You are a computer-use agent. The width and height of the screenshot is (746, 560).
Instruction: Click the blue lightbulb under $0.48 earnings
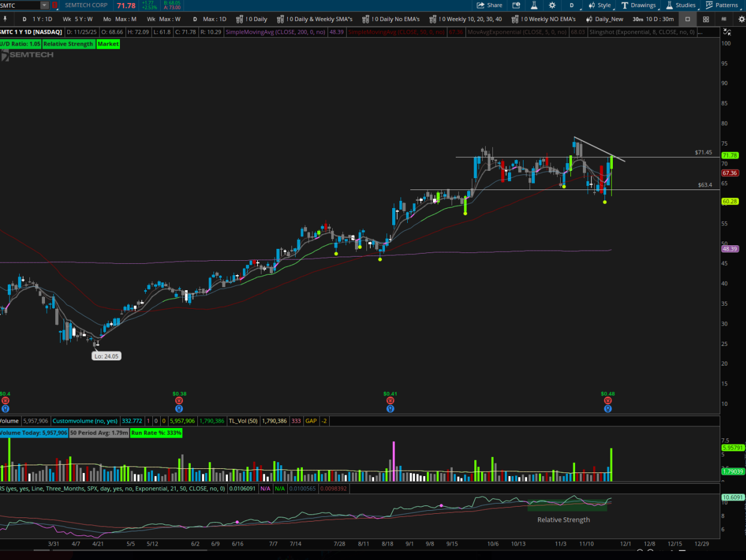click(608, 409)
